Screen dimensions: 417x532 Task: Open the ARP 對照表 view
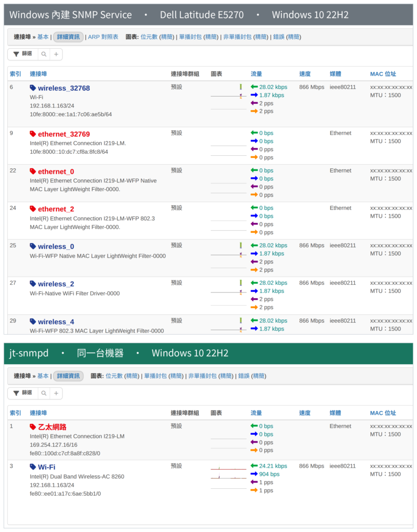click(x=103, y=37)
